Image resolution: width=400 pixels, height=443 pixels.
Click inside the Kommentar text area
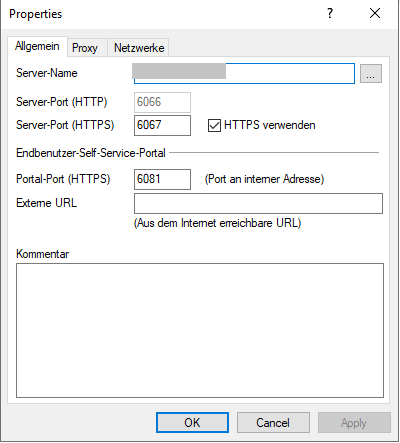point(200,330)
